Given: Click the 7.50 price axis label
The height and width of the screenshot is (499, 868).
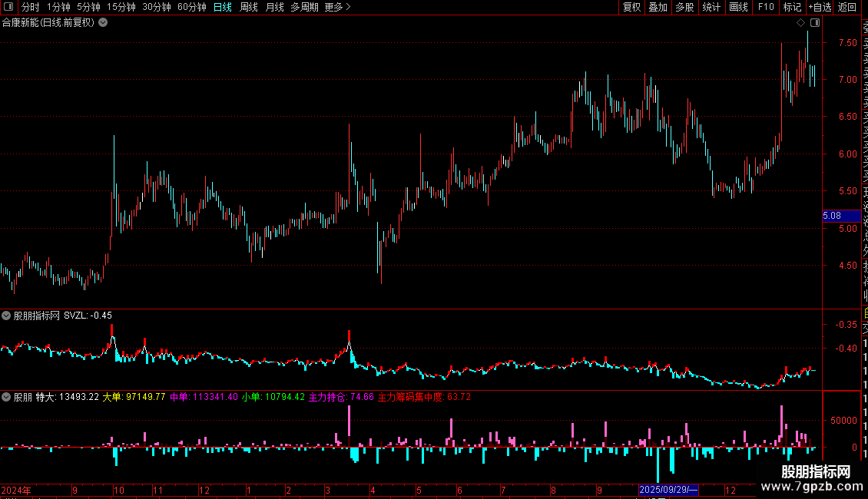Looking at the screenshot, I should [847, 42].
